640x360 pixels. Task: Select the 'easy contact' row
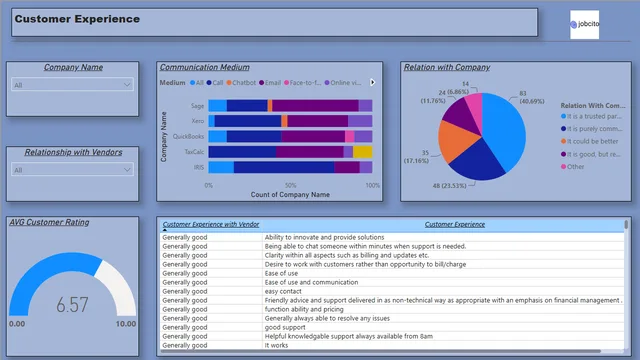pyautogui.click(x=392, y=291)
